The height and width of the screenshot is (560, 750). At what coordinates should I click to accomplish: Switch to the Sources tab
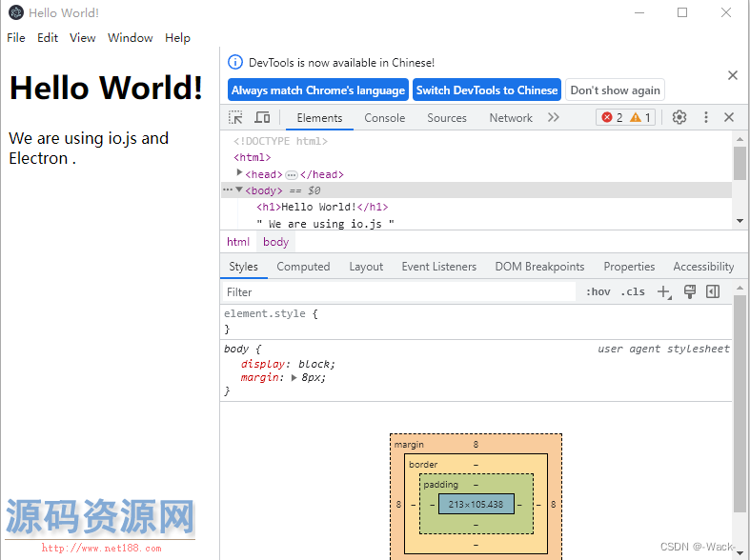coord(447,118)
